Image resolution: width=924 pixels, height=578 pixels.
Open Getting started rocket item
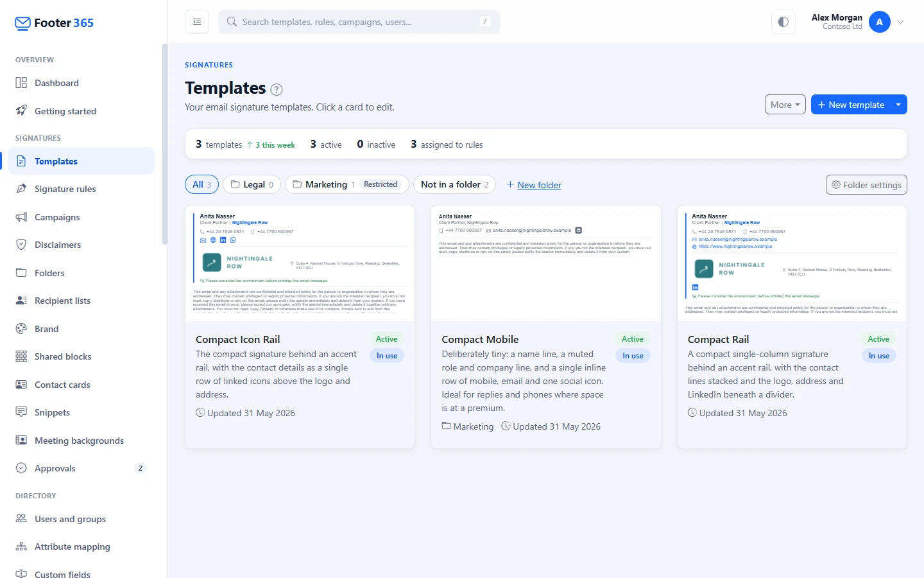coord(80,111)
